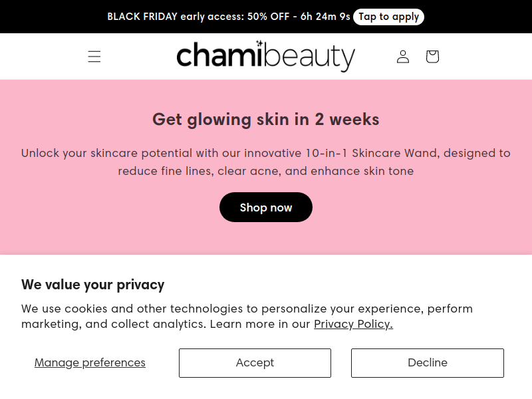
Task: Open Manage preferences for cookies
Action: 90,362
